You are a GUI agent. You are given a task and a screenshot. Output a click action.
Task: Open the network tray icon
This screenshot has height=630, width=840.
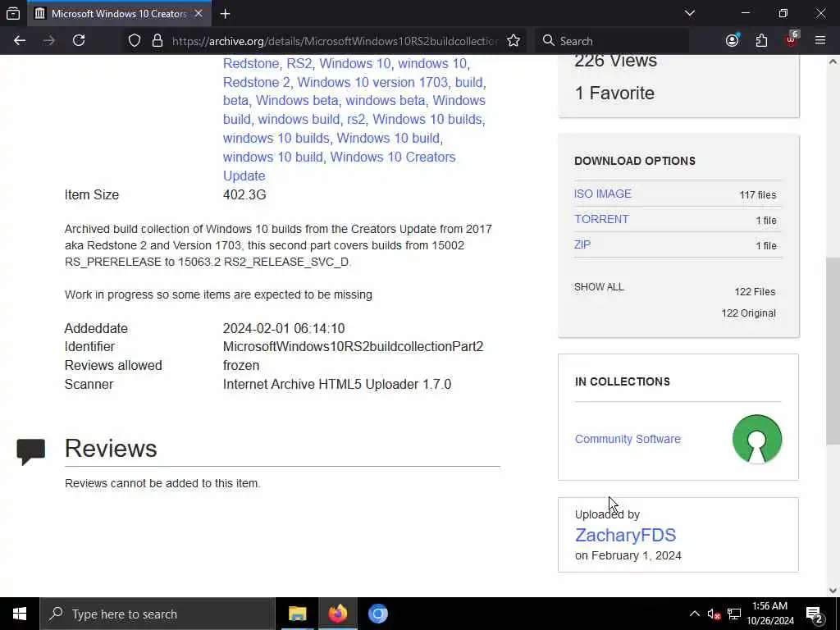734,614
